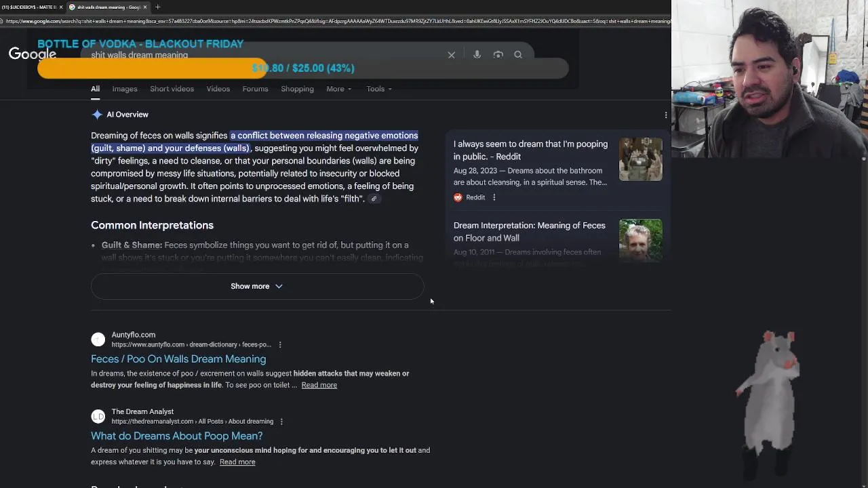The width and height of the screenshot is (868, 488).
Task: Click The Dream Analyst site name
Action: [142, 411]
